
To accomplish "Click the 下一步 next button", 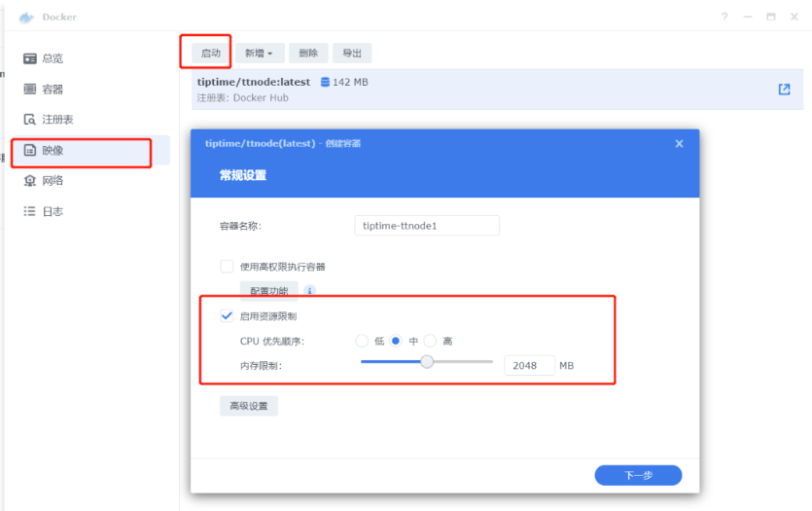I will click(x=638, y=475).
